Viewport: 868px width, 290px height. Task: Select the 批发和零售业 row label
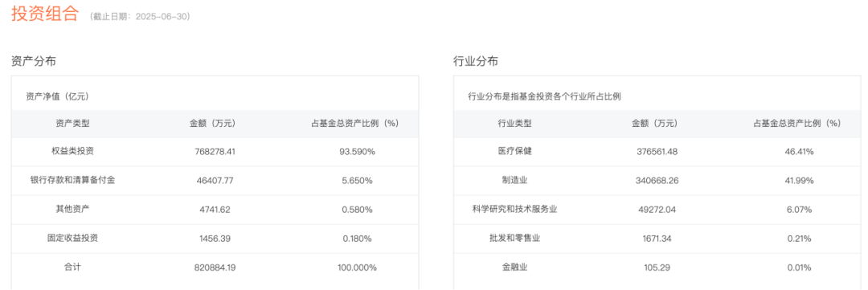(x=514, y=239)
